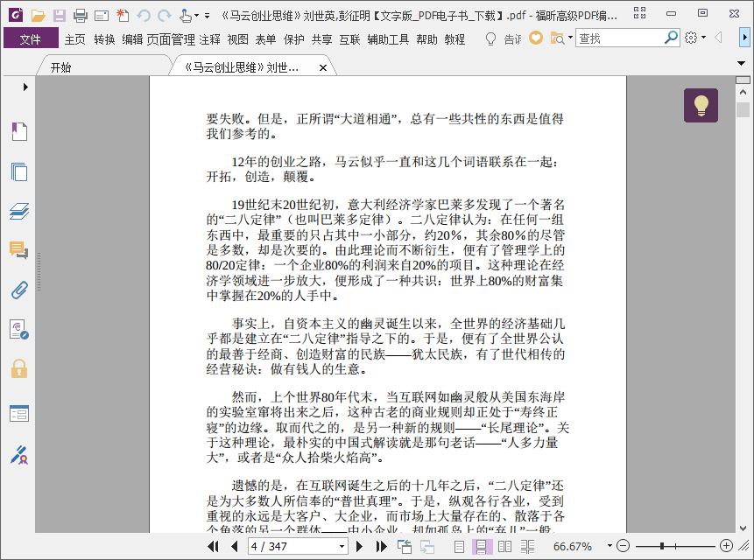The height and width of the screenshot is (560, 754).
Task: Select continuous page view mode
Action: [x=482, y=547]
